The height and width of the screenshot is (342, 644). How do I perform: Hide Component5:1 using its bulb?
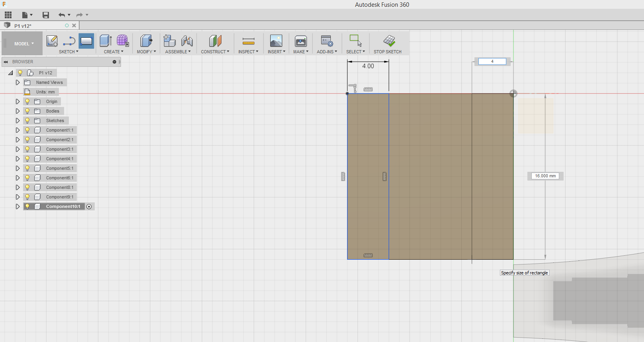click(27, 168)
